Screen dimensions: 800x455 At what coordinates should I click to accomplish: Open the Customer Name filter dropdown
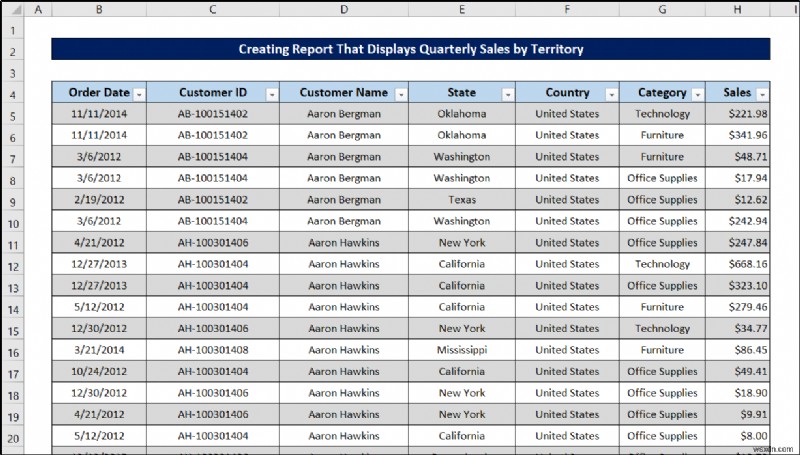click(x=401, y=94)
